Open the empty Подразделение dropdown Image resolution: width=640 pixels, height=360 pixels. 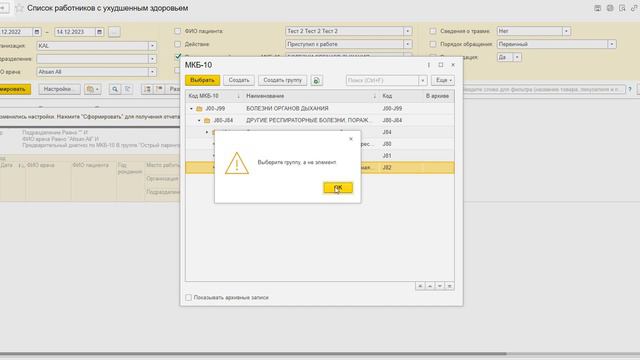(x=152, y=59)
